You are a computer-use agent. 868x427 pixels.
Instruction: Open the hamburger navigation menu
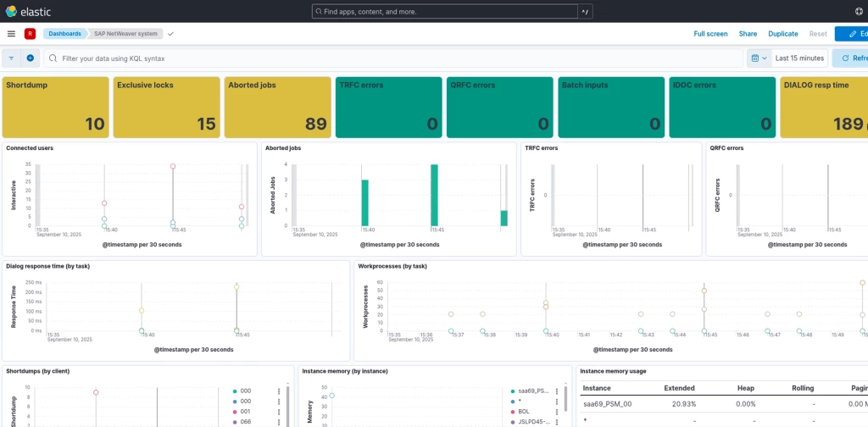tap(11, 34)
